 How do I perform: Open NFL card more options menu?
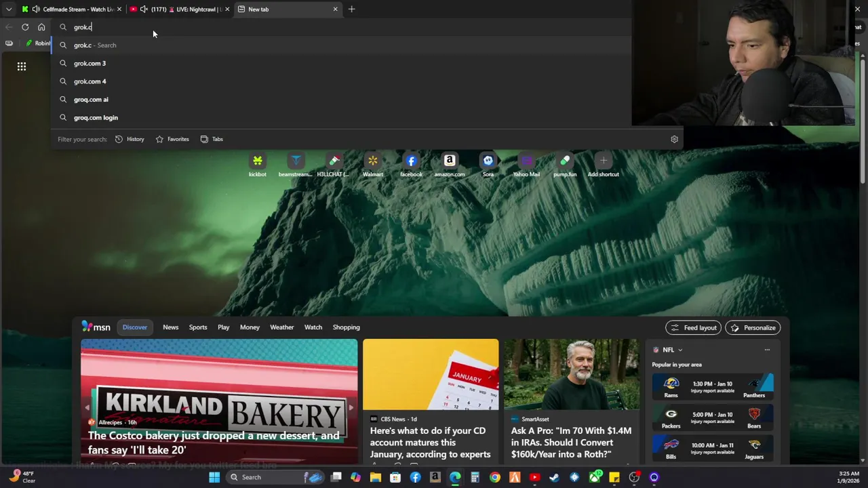pyautogui.click(x=767, y=350)
